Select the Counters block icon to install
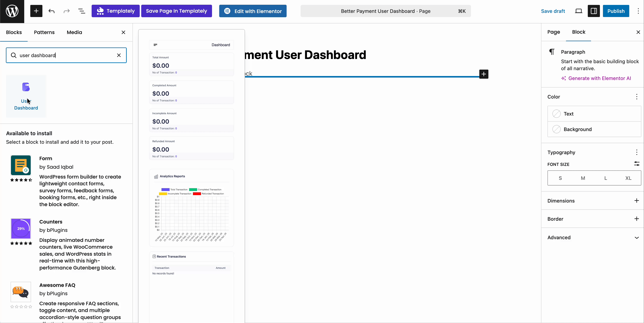This screenshot has height=323, width=644. 21,229
